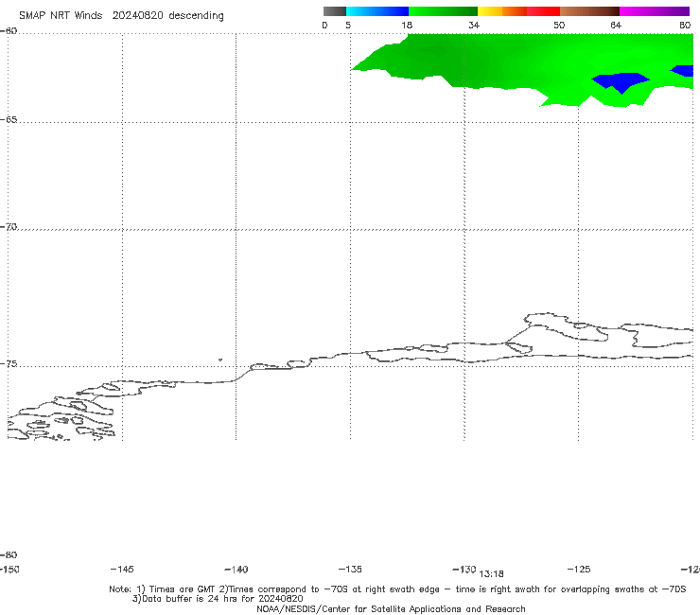The image size is (700, 615).
Task: Click the longitude label '-140'
Action: coord(236,570)
